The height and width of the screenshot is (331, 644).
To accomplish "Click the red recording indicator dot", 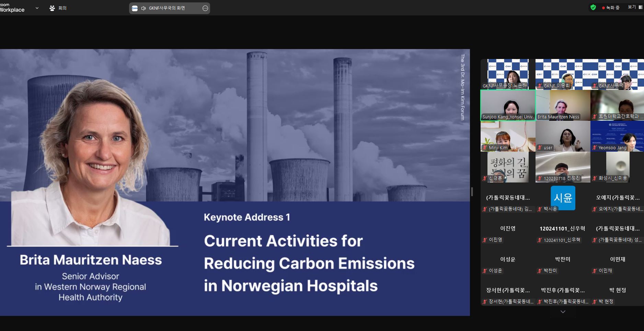I will point(603,8).
